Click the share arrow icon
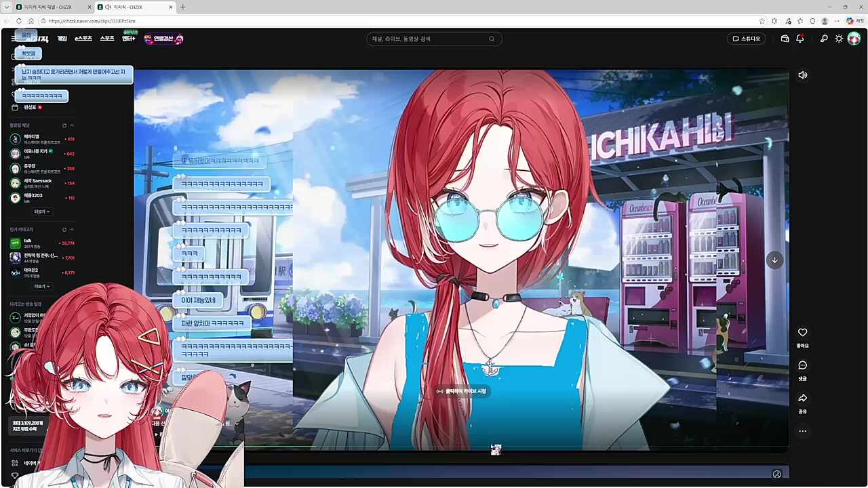 pos(802,399)
